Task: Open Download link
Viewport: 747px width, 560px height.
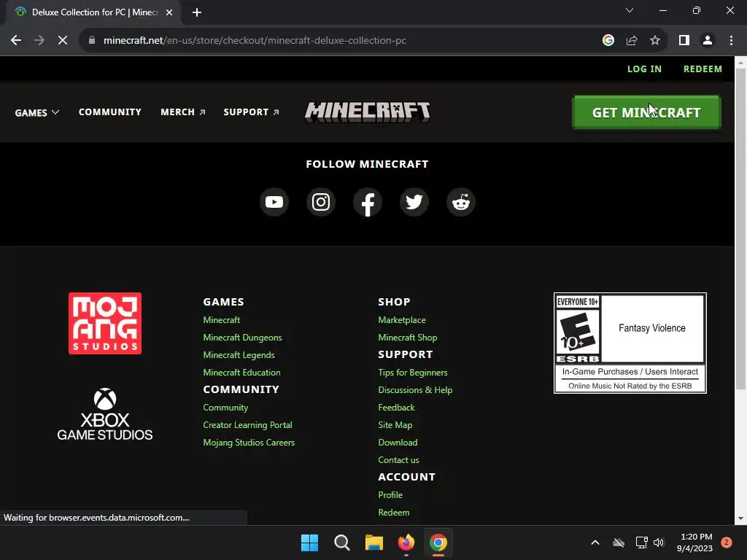Action: pos(398,443)
